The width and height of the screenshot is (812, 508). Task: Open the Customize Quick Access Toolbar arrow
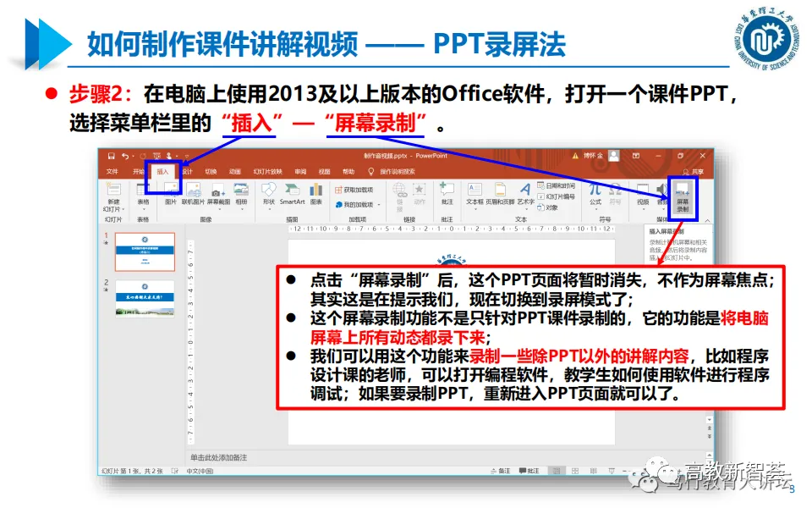tap(187, 156)
